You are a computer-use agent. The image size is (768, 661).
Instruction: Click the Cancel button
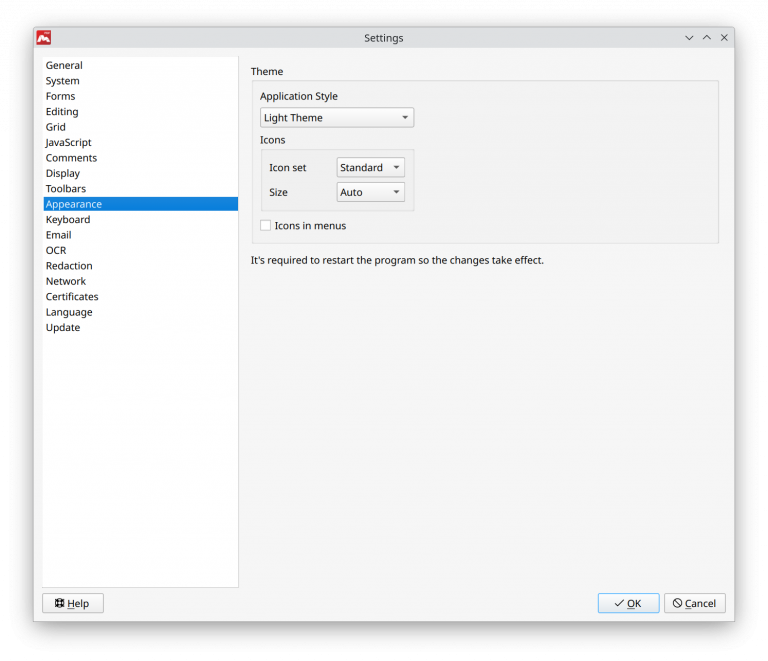[694, 603]
